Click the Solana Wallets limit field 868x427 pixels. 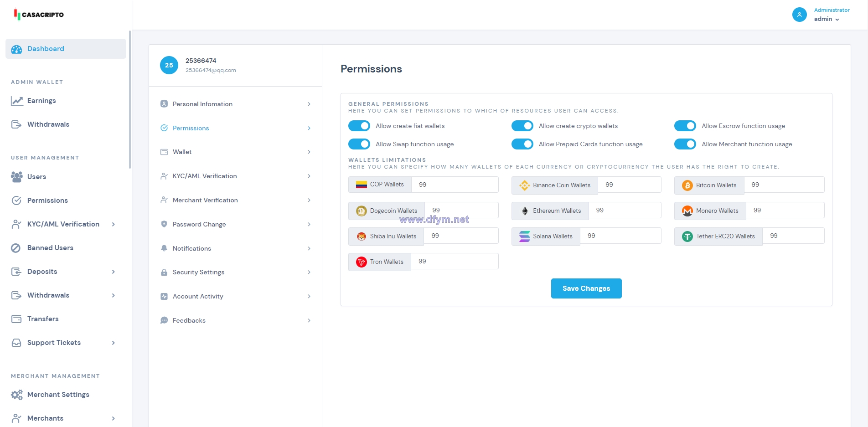tap(621, 236)
